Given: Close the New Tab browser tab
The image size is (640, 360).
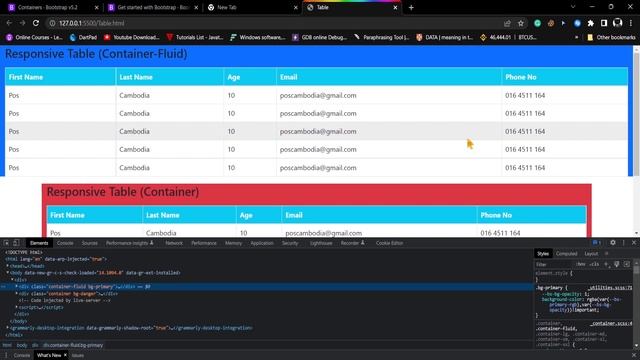Looking at the screenshot, I should coord(296,7).
